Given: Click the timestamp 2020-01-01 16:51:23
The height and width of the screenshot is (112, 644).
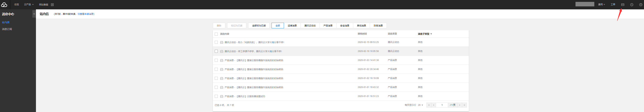Looking at the screenshot, I should pyautogui.click(x=368, y=96).
